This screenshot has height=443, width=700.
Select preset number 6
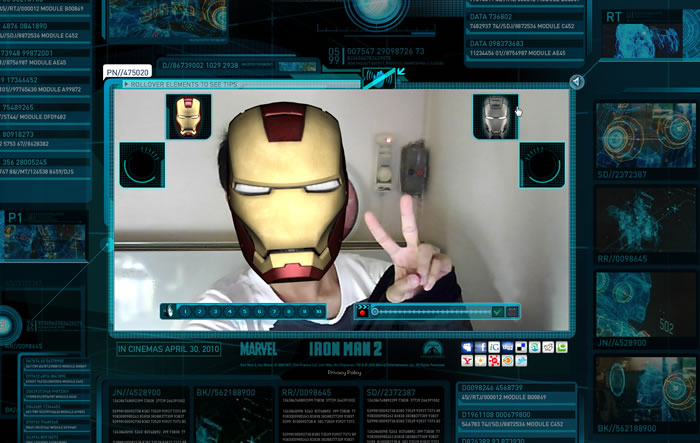(x=259, y=312)
